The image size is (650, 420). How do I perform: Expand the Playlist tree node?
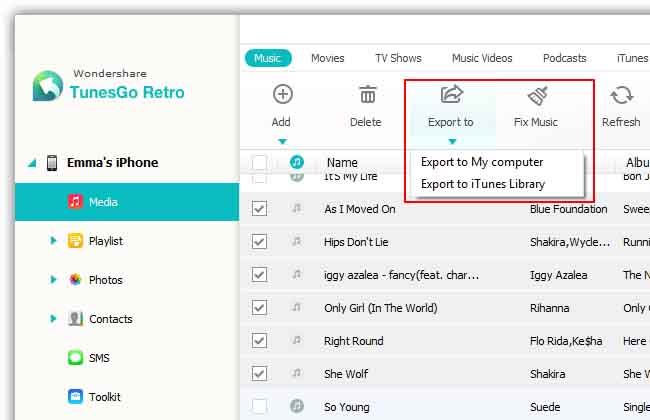pos(53,240)
